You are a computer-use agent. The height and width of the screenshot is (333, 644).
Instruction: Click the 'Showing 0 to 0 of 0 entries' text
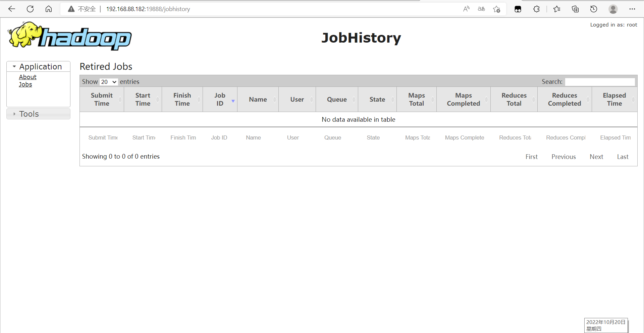121,157
